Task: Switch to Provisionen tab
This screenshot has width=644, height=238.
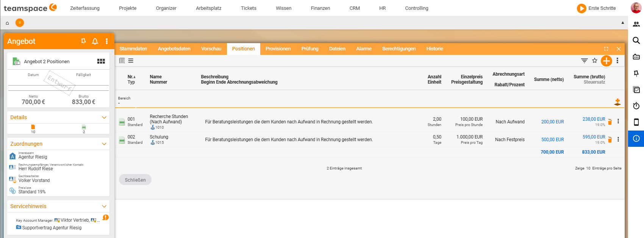Action: 278,49
